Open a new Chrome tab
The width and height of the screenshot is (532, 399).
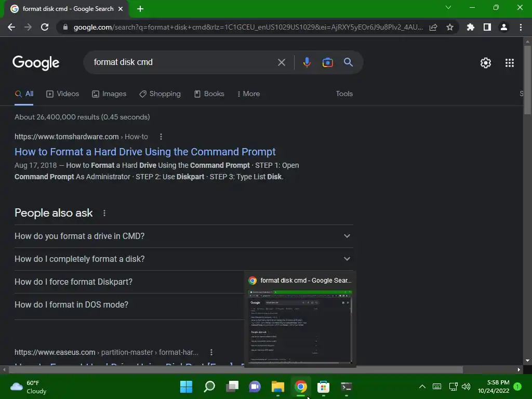(x=140, y=9)
